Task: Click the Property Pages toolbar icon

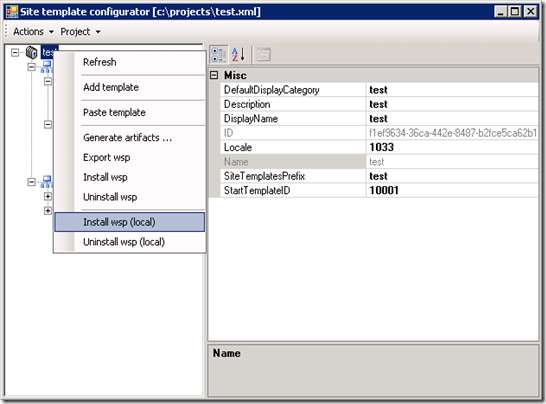Action: click(264, 55)
